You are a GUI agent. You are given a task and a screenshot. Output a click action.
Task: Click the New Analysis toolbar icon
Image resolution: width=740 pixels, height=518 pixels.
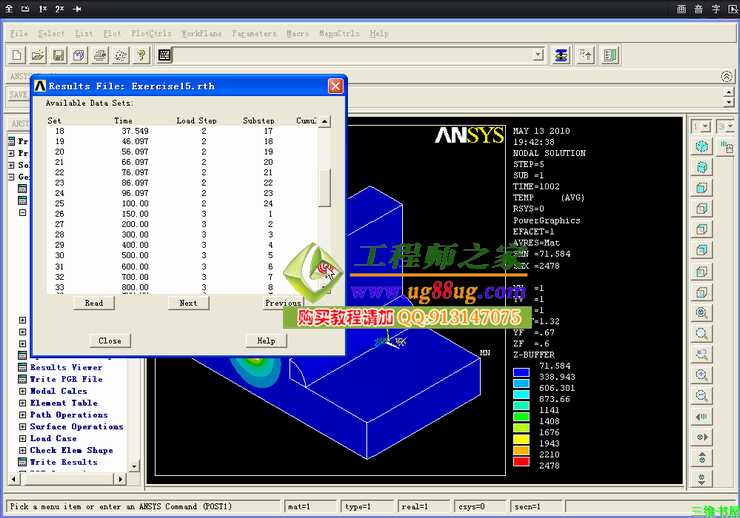click(x=17, y=55)
